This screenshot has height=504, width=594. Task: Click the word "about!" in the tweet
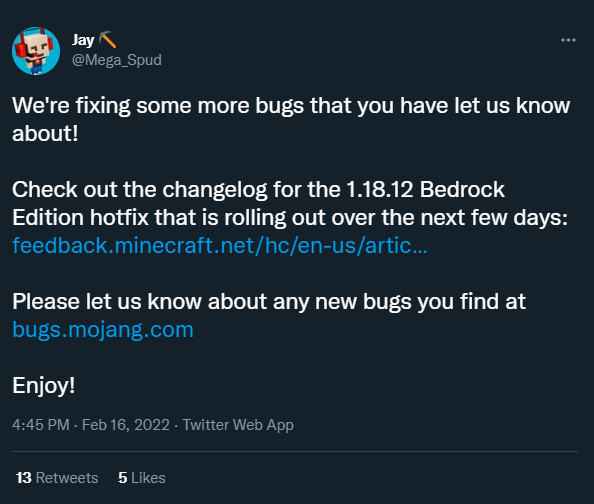click(x=45, y=133)
